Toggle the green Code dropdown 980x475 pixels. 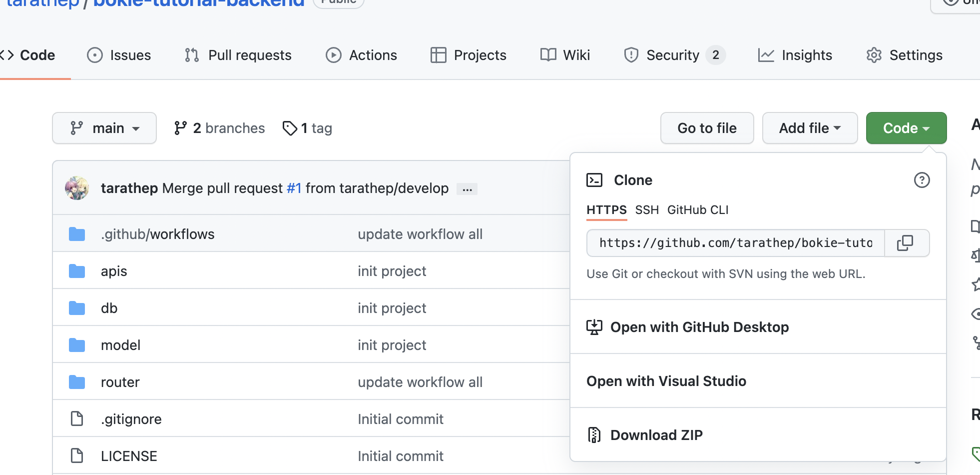pos(906,128)
